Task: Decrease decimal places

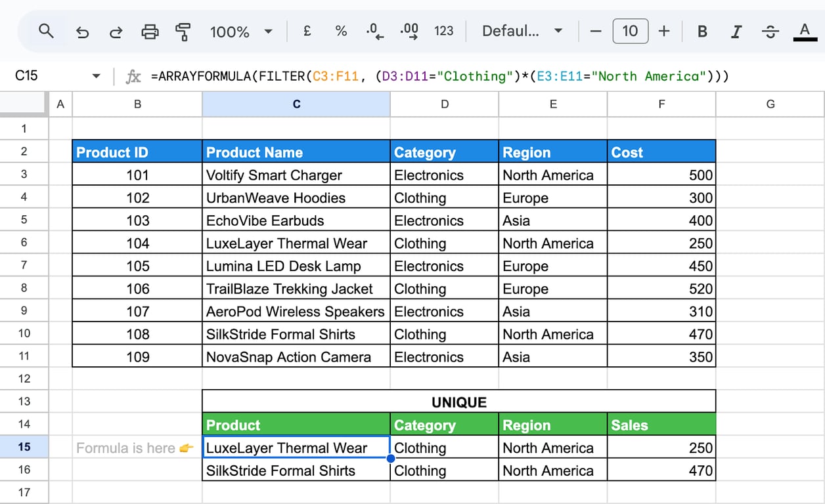Action: (375, 31)
